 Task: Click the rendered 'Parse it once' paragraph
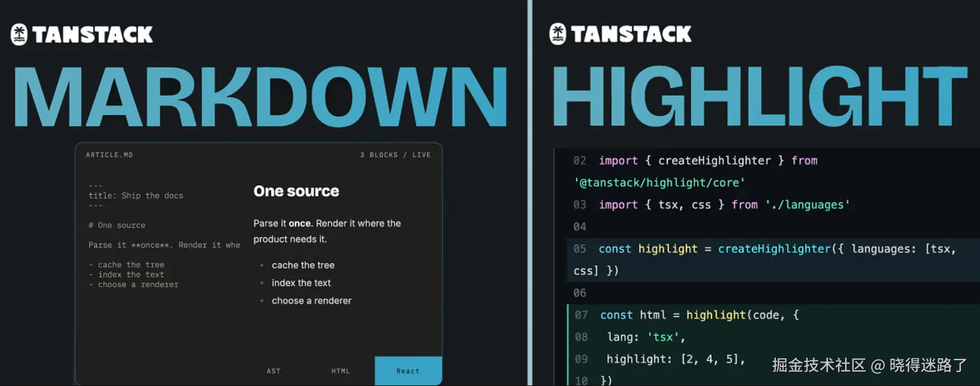click(327, 231)
